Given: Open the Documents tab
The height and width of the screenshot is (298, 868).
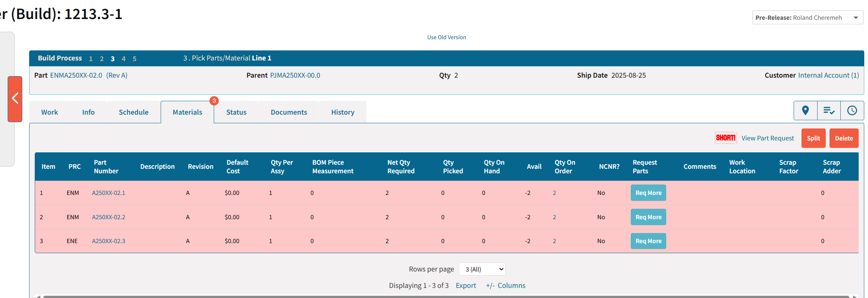Looking at the screenshot, I should (x=289, y=112).
